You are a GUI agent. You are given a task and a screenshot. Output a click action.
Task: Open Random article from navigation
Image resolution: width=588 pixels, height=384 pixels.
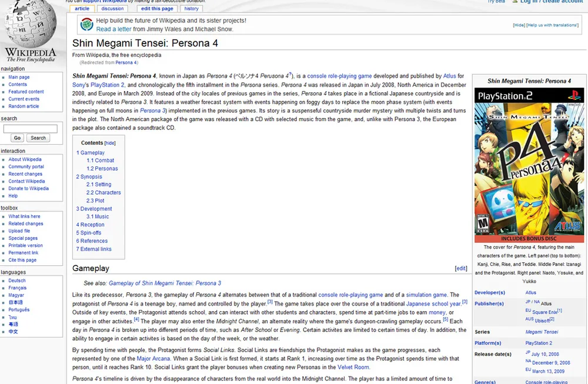point(24,106)
